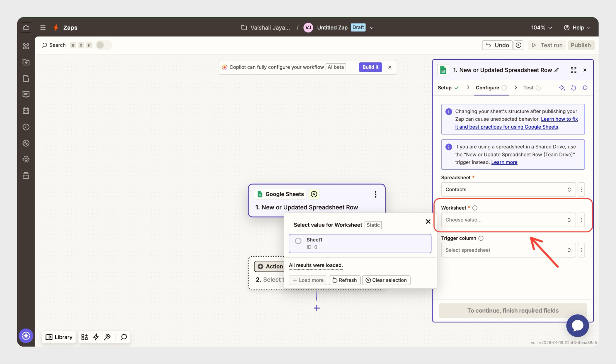Image resolution: width=616 pixels, height=364 pixels.
Task: Click the Learn more link
Action: tap(504, 162)
